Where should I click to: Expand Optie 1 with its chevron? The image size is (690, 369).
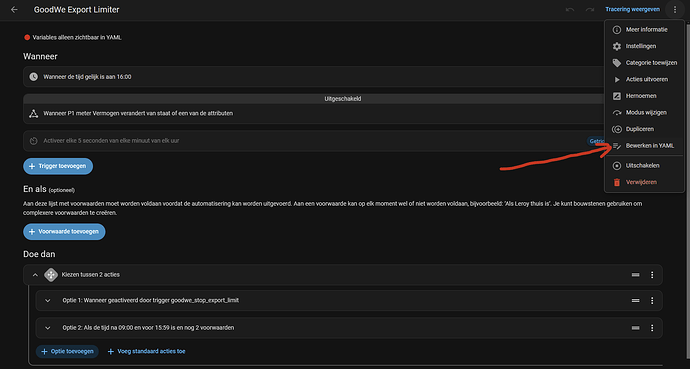(x=48, y=301)
